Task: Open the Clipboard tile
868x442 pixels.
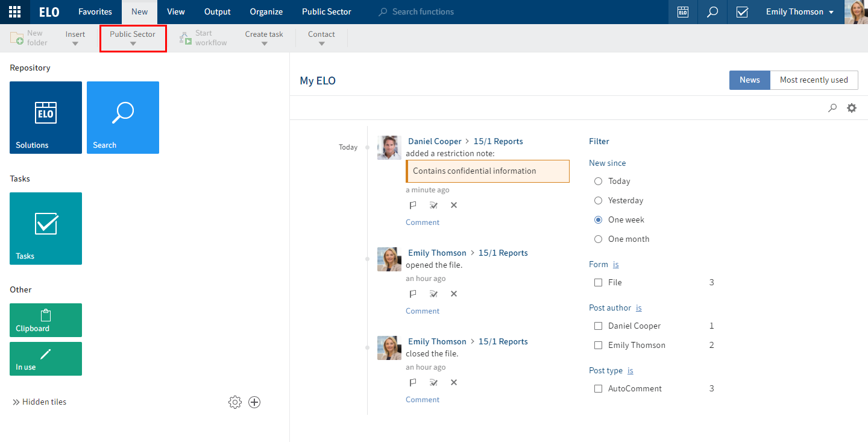Action: click(x=46, y=320)
